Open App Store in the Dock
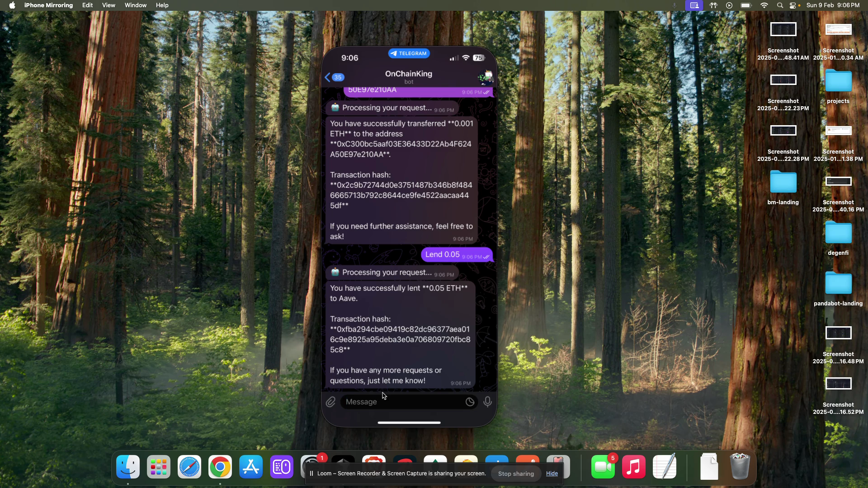 [251, 467]
